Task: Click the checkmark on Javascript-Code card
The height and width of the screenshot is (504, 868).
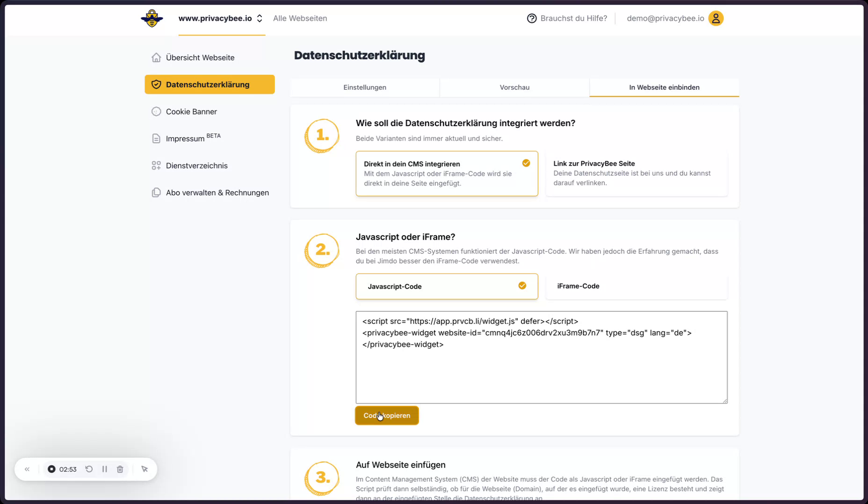Action: (522, 286)
